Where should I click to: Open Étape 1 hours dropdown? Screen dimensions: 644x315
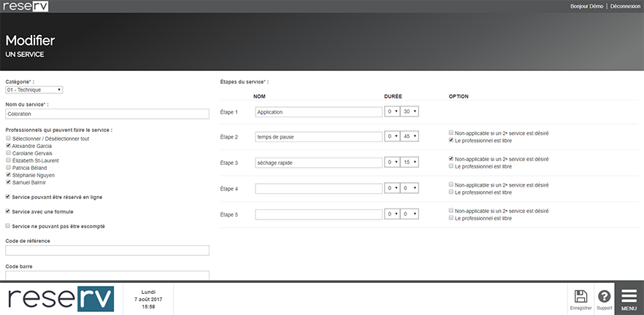click(392, 112)
